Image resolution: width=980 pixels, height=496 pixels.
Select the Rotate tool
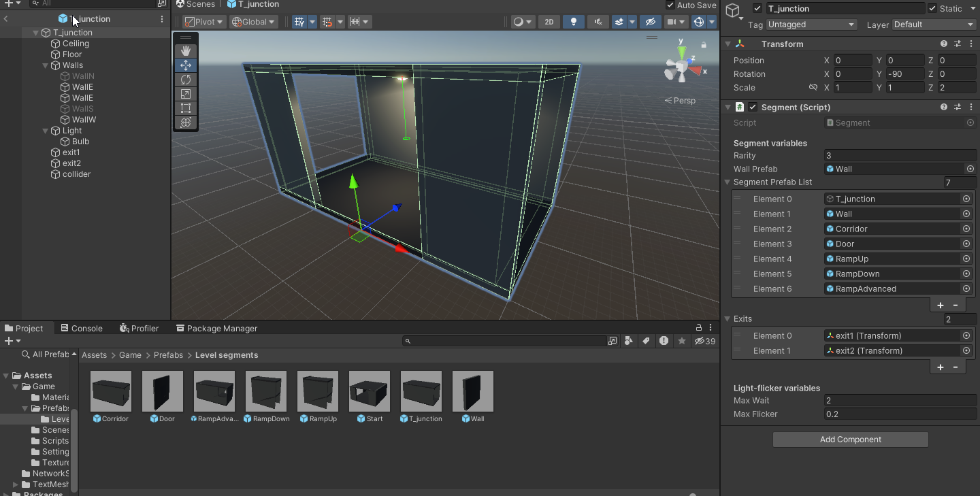point(186,80)
